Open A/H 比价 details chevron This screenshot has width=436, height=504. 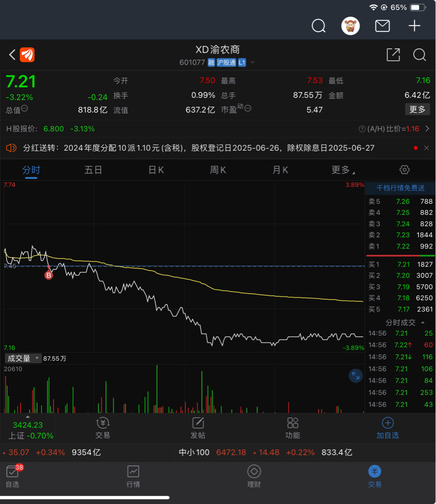click(427, 128)
